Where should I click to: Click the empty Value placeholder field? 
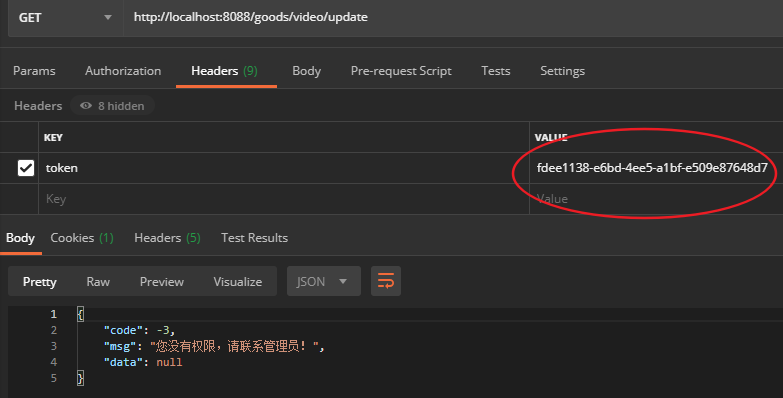[656, 199]
